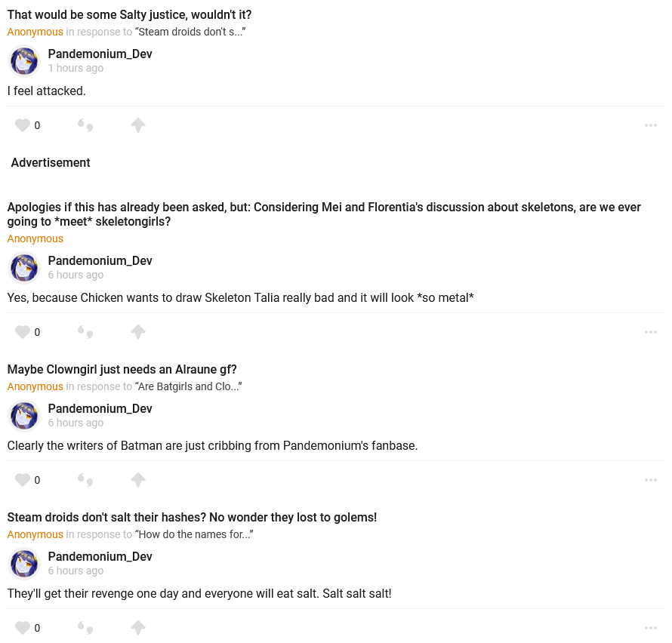This screenshot has height=643, width=672.
Task: Click the Pandemonium_Dev avatar on the skeletongirls question
Action: coord(24,268)
